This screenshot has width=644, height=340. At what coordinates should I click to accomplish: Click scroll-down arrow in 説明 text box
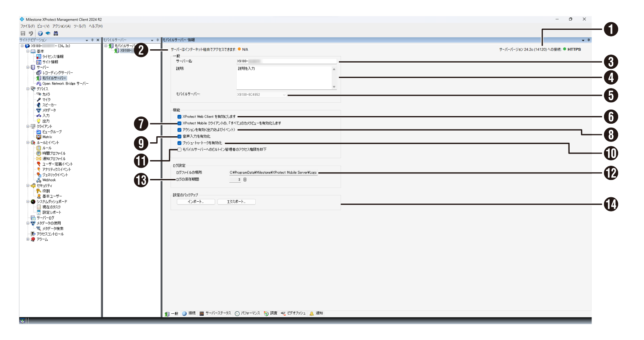(334, 87)
